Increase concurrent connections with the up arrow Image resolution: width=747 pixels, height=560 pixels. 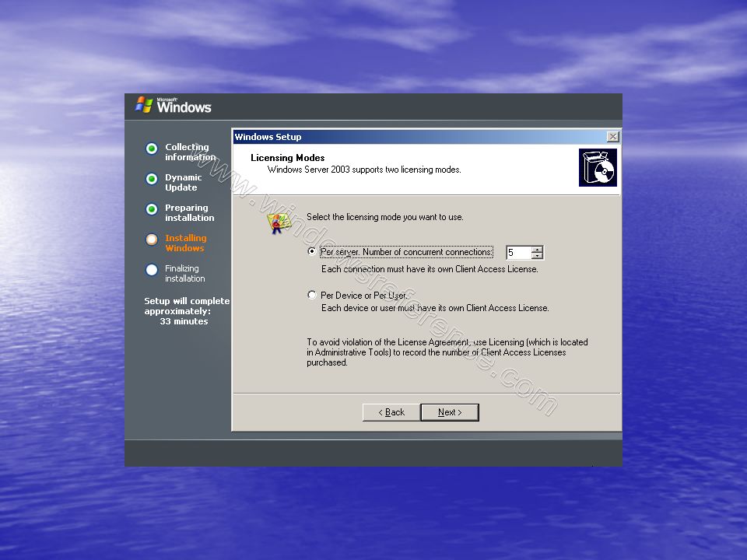coord(538,250)
